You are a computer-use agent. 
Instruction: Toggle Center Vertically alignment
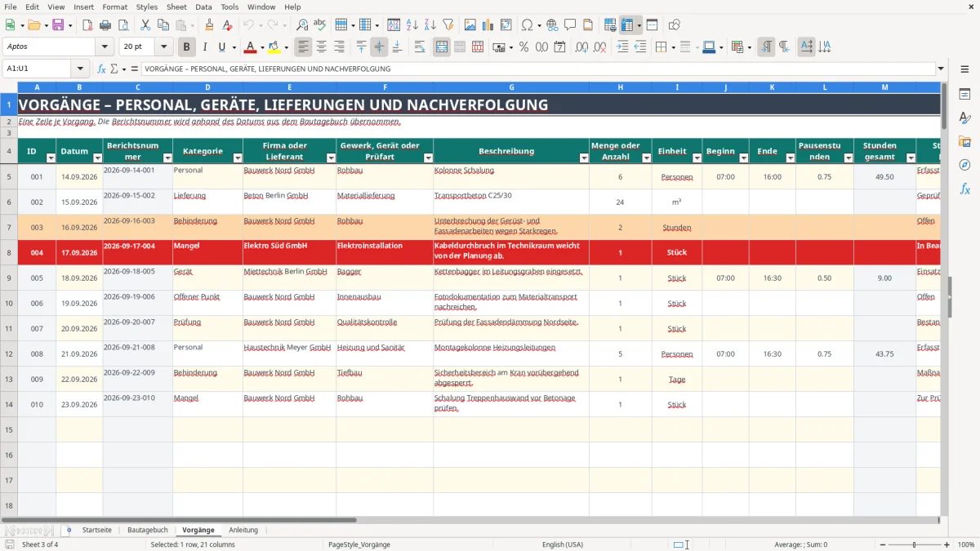(x=379, y=47)
